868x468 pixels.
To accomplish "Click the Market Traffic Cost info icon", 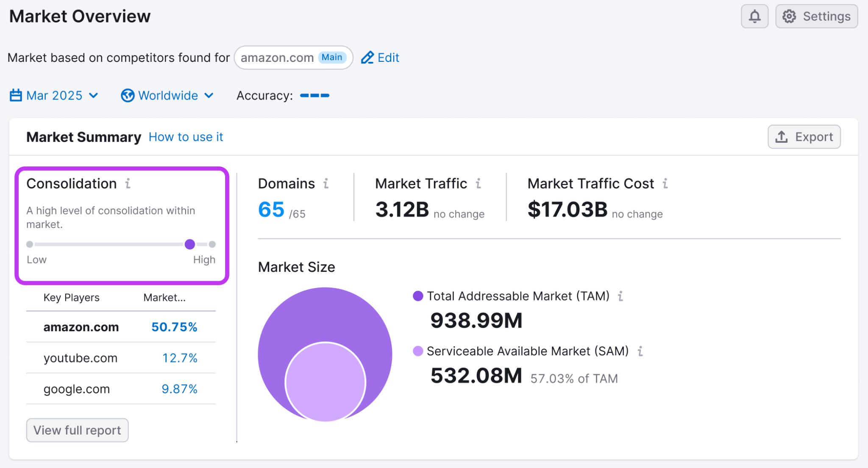I will 665,183.
